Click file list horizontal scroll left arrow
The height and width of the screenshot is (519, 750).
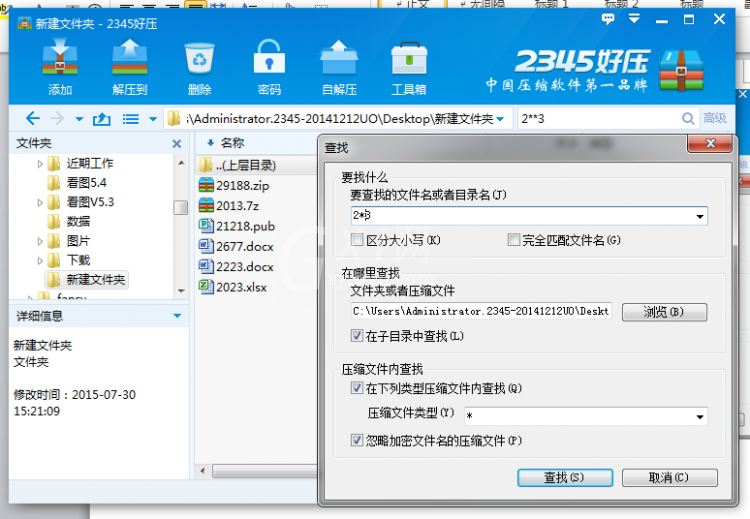203,471
